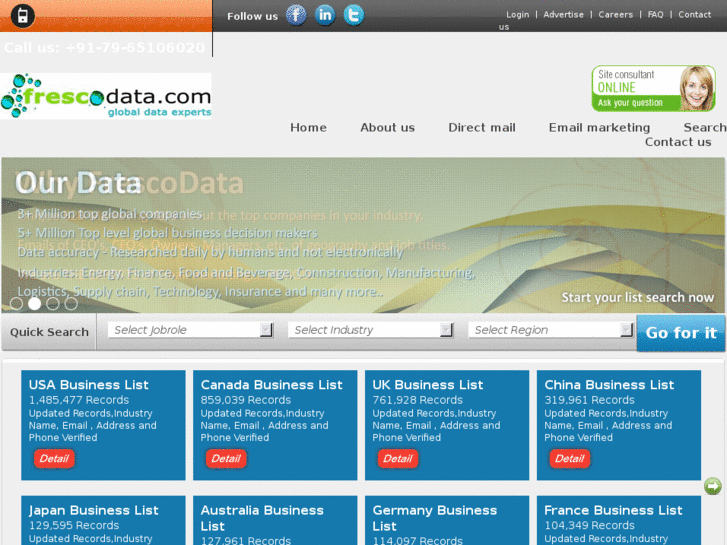Click the Login link
727x545 pixels.
[517, 14]
